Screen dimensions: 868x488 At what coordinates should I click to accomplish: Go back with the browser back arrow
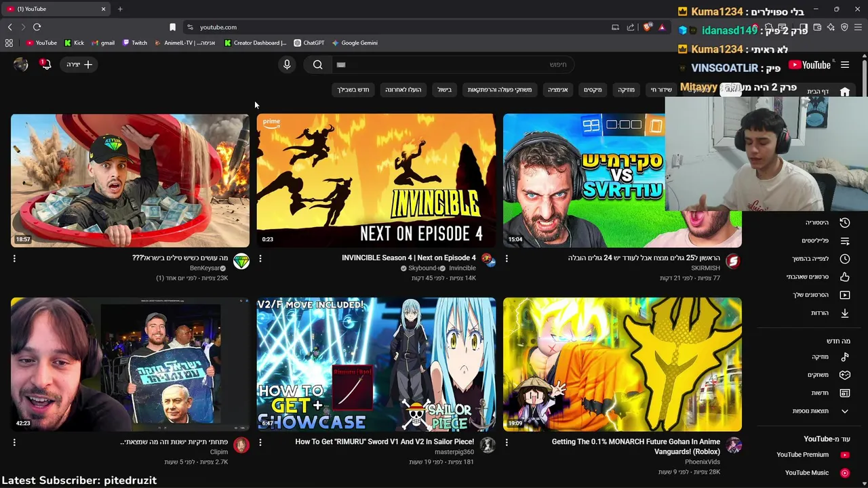tap(9, 27)
